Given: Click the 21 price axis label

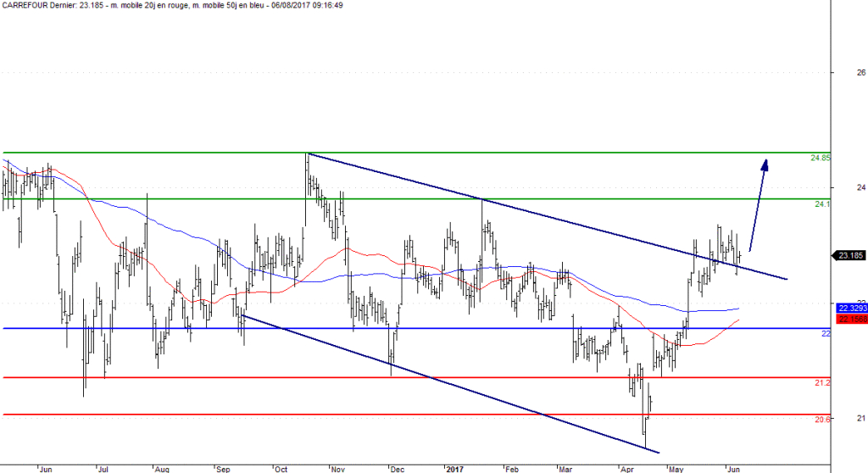Looking at the screenshot, I should click(x=861, y=418).
